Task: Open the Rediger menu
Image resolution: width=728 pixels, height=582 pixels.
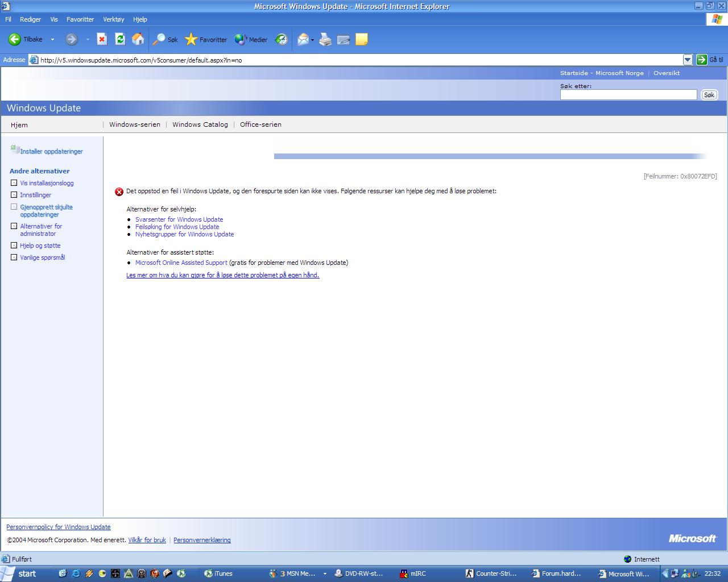Action: pyautogui.click(x=30, y=19)
